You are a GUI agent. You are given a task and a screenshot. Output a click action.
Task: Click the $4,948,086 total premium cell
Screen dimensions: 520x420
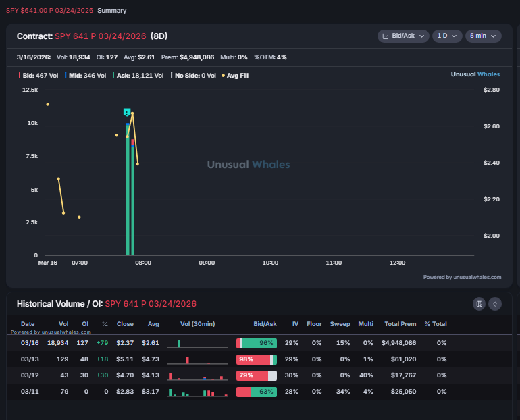[398, 343]
